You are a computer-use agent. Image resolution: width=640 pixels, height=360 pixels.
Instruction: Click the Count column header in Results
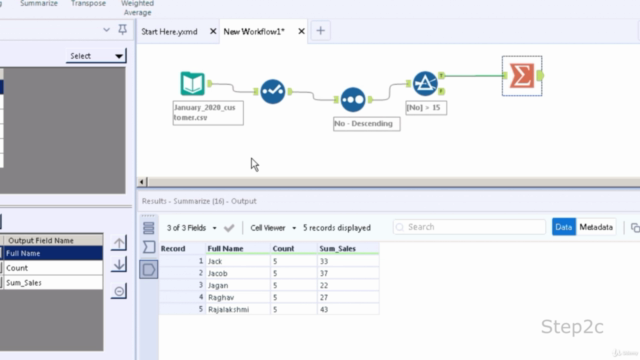coord(294,249)
